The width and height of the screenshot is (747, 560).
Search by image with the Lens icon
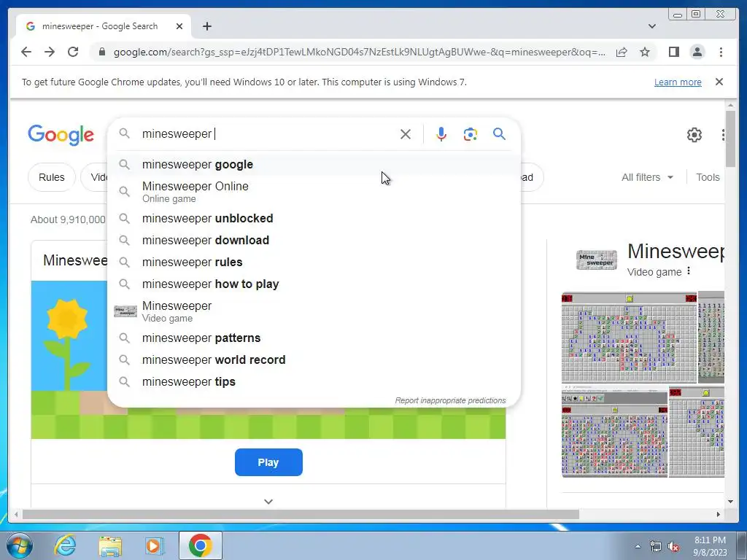(x=471, y=134)
